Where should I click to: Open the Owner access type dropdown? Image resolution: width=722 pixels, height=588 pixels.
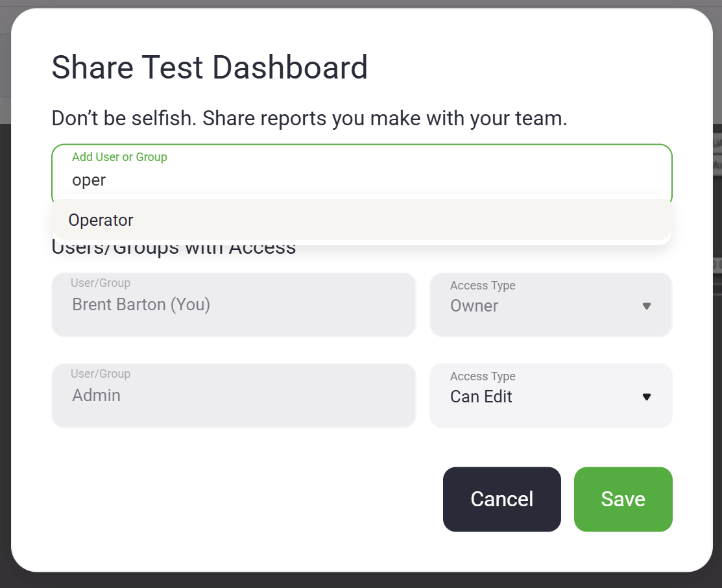point(550,305)
